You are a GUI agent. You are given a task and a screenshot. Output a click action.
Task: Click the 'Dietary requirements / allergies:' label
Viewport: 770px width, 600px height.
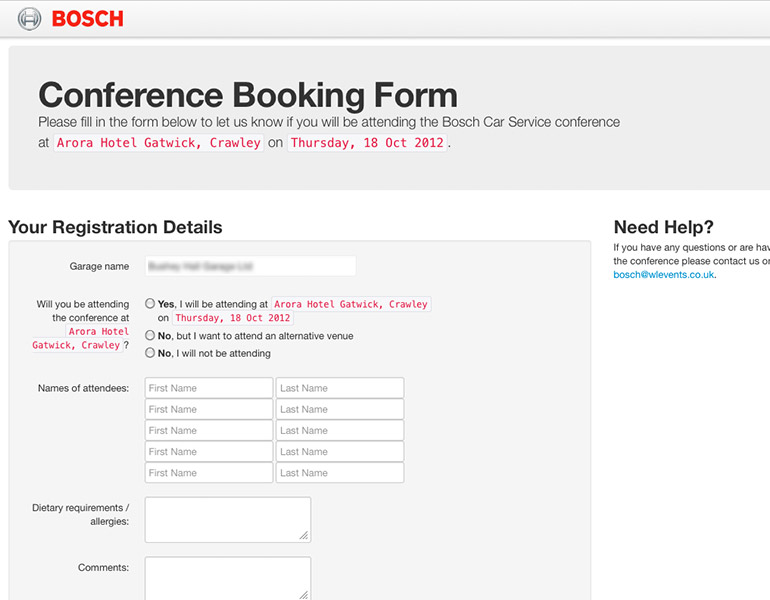point(81,515)
